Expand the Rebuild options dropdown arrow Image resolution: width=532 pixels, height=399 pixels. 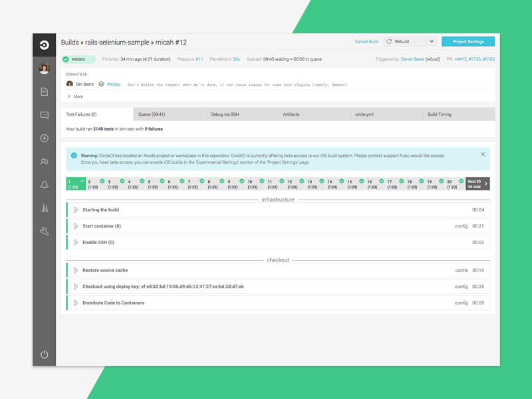click(x=432, y=41)
